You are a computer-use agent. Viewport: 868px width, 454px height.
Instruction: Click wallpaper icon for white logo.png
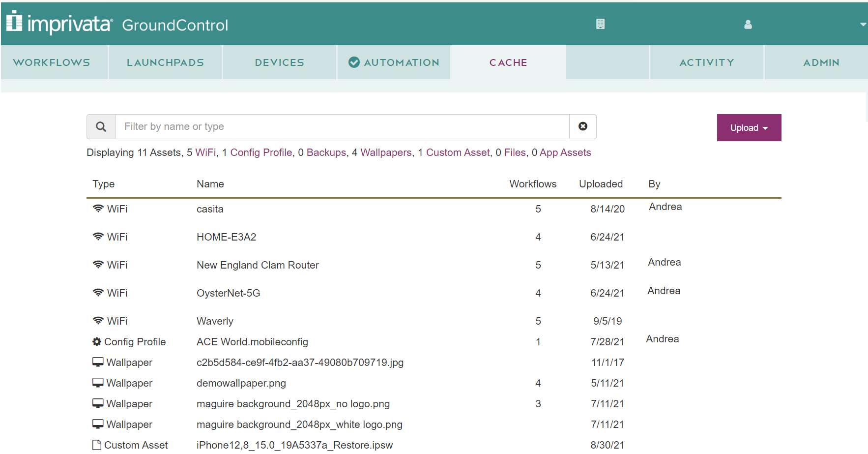(98, 424)
